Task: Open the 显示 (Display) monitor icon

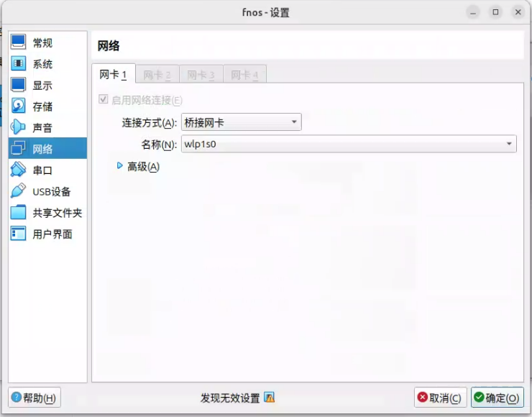Action: (18, 85)
